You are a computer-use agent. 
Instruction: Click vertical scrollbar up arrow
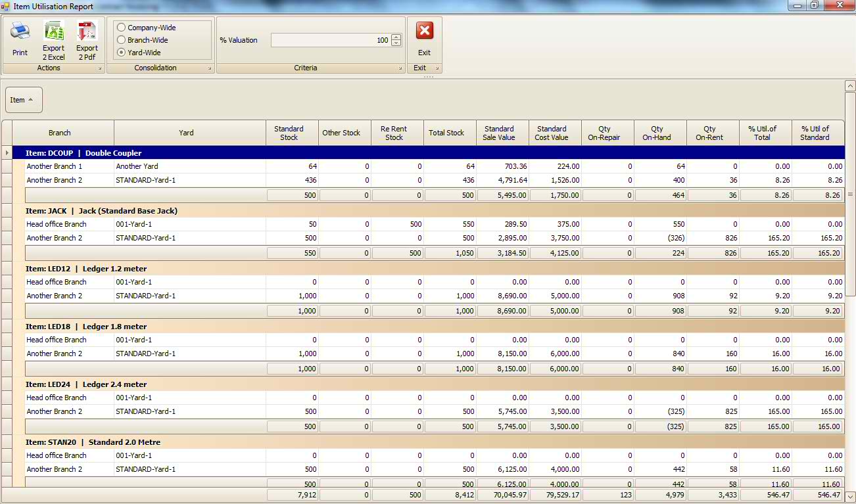[x=850, y=86]
